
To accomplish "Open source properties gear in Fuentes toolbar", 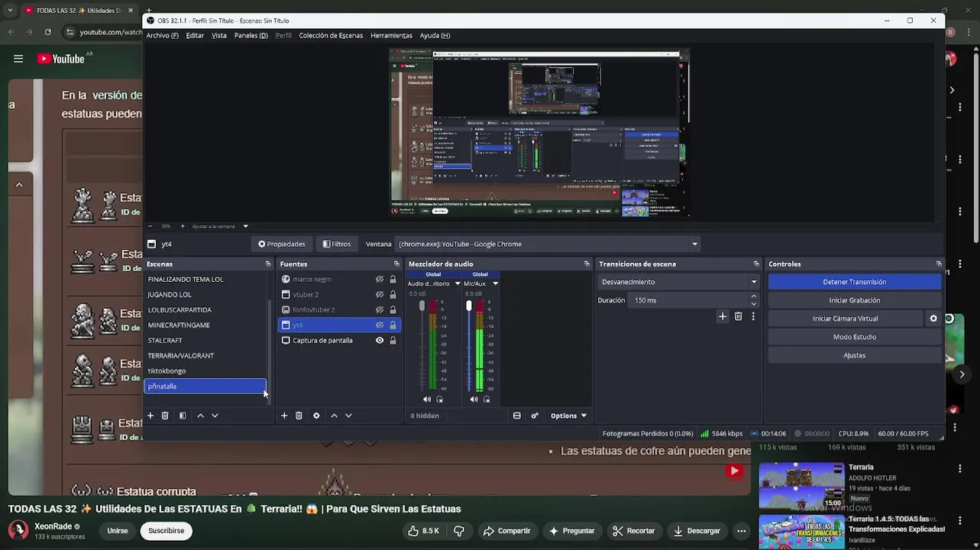I will [316, 416].
